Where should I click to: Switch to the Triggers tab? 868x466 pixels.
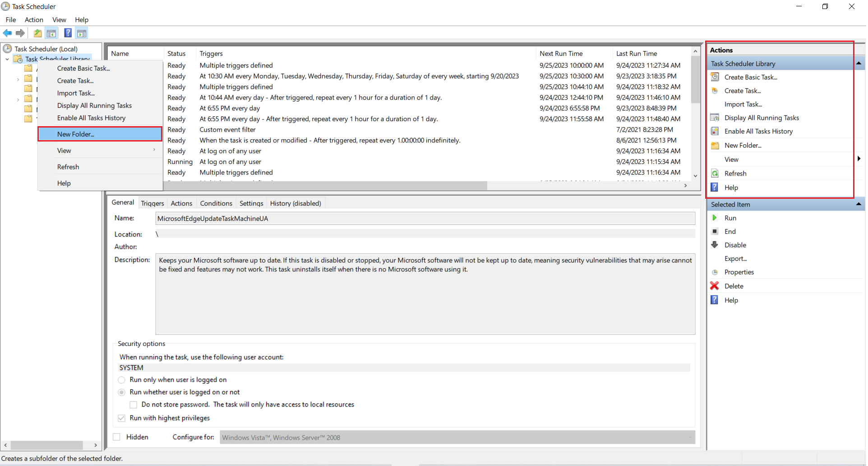pyautogui.click(x=152, y=203)
